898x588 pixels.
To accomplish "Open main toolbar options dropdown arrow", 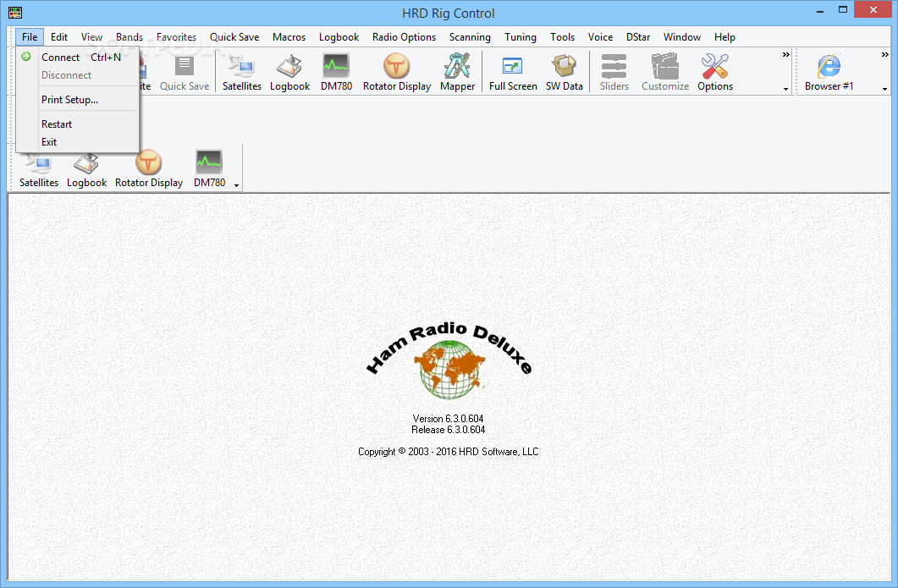I will click(785, 90).
